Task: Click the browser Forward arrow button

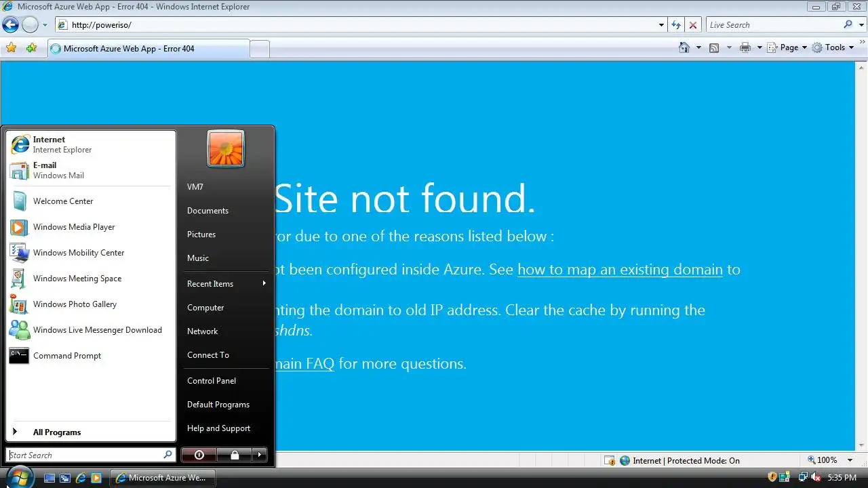Action: coord(30,25)
